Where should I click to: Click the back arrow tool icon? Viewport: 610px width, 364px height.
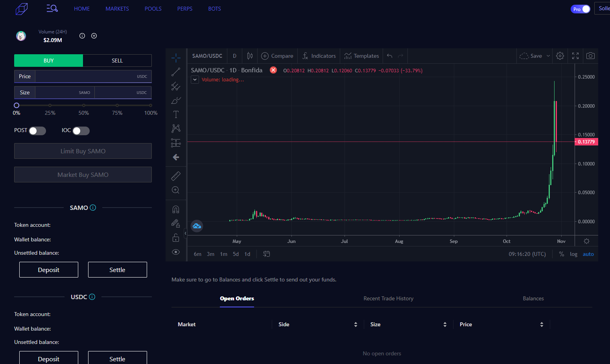176,157
